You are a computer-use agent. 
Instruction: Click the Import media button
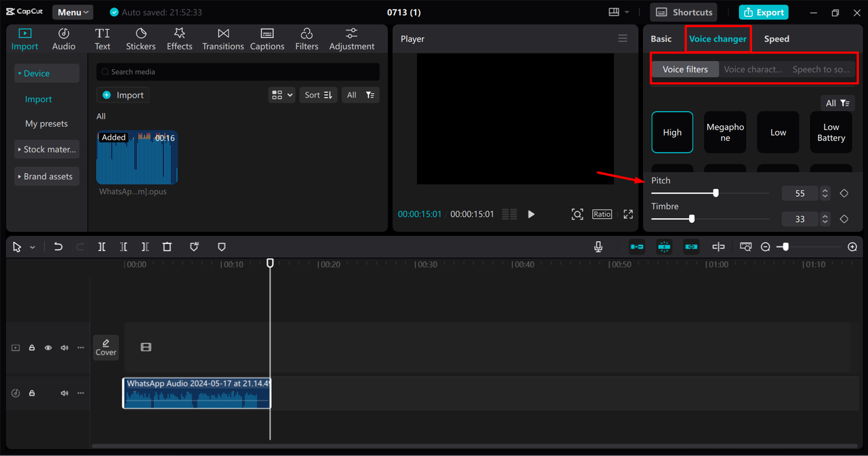tap(123, 95)
